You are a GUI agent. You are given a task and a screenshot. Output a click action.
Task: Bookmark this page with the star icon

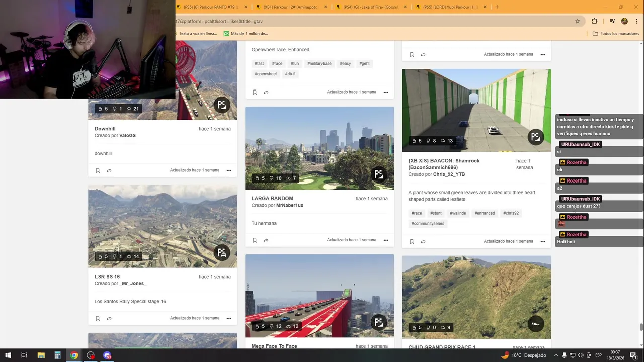pos(578,21)
